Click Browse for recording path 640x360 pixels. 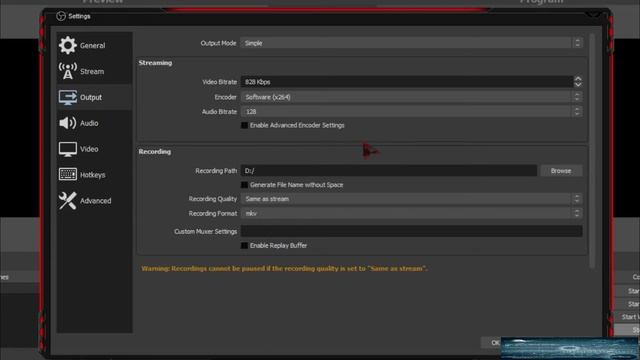tap(561, 171)
